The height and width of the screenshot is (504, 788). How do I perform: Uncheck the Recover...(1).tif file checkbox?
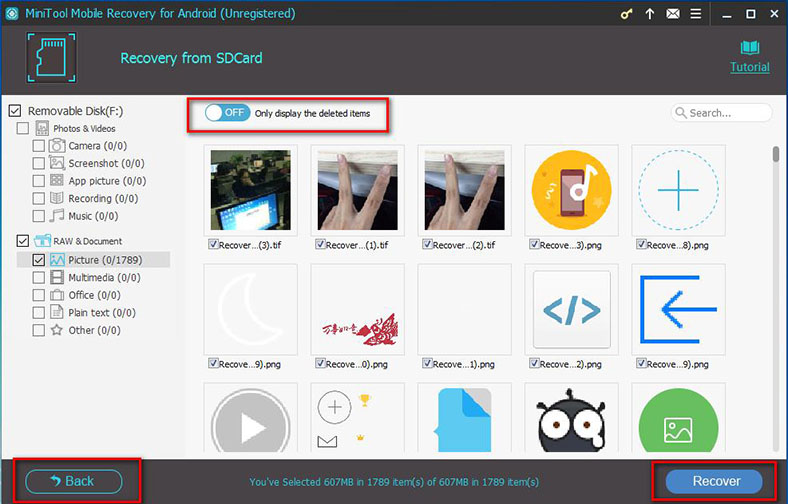[320, 244]
